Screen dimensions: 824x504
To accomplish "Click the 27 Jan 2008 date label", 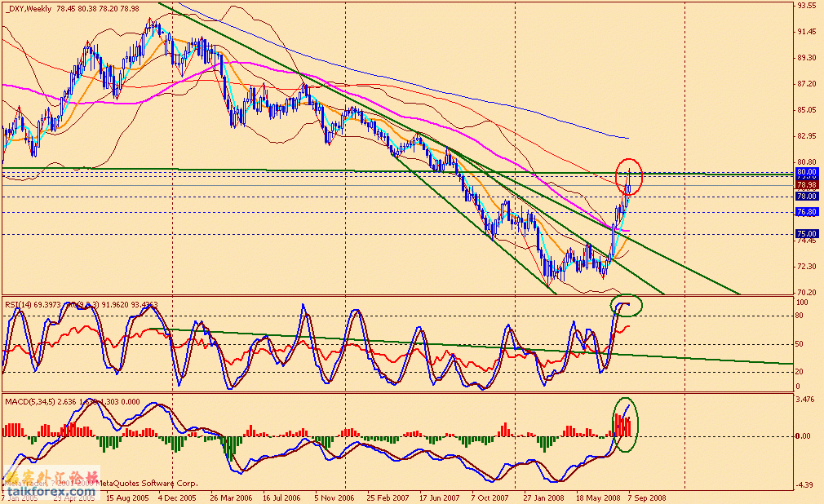I will click(x=544, y=497).
